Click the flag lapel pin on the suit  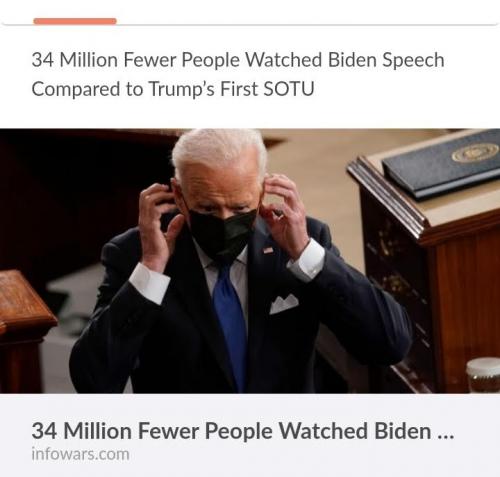tap(268, 250)
